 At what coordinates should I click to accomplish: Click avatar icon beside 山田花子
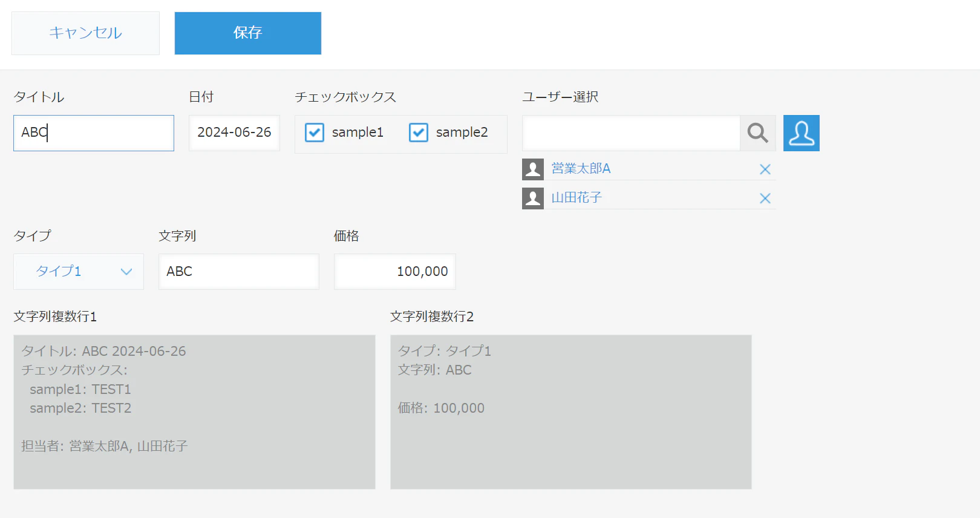[533, 198]
